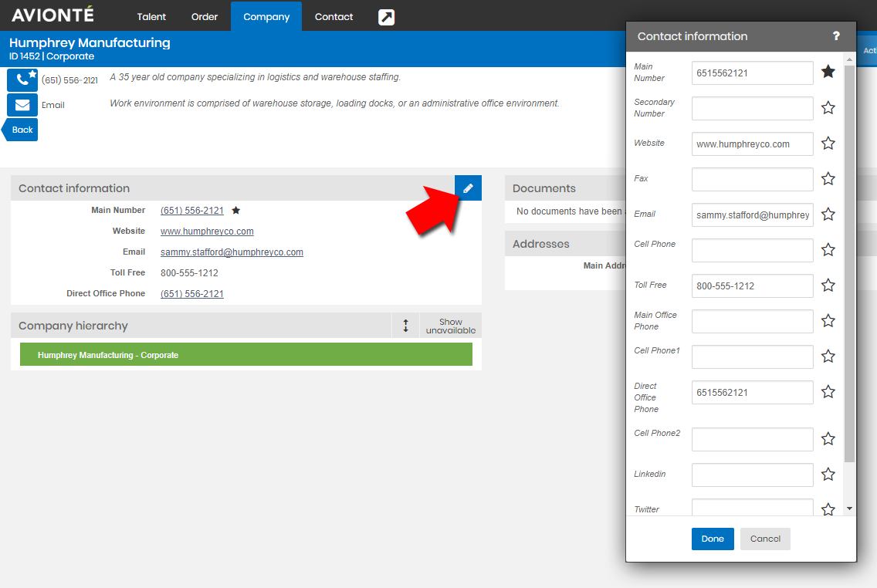Toggle the star next to Website field
This screenshot has width=877, height=588.
(828, 143)
